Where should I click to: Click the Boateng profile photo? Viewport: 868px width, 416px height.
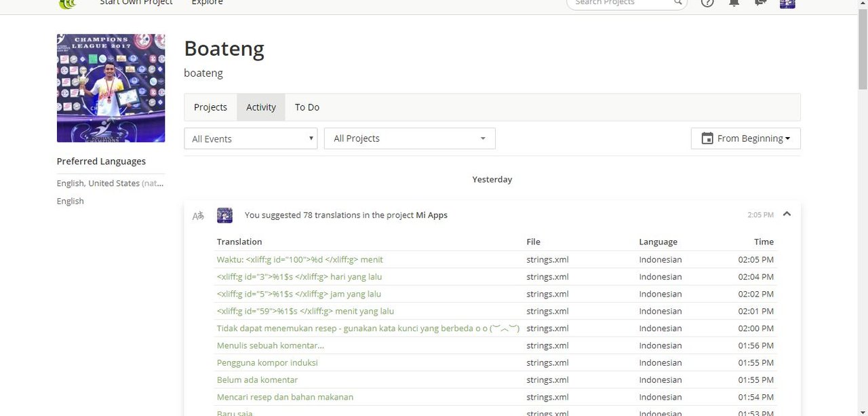tap(111, 88)
